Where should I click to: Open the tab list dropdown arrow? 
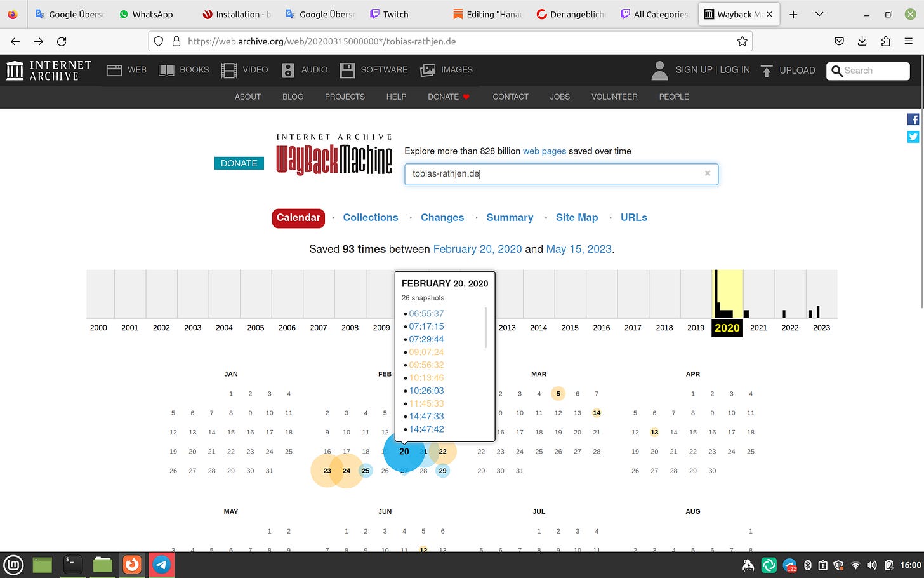[819, 14]
